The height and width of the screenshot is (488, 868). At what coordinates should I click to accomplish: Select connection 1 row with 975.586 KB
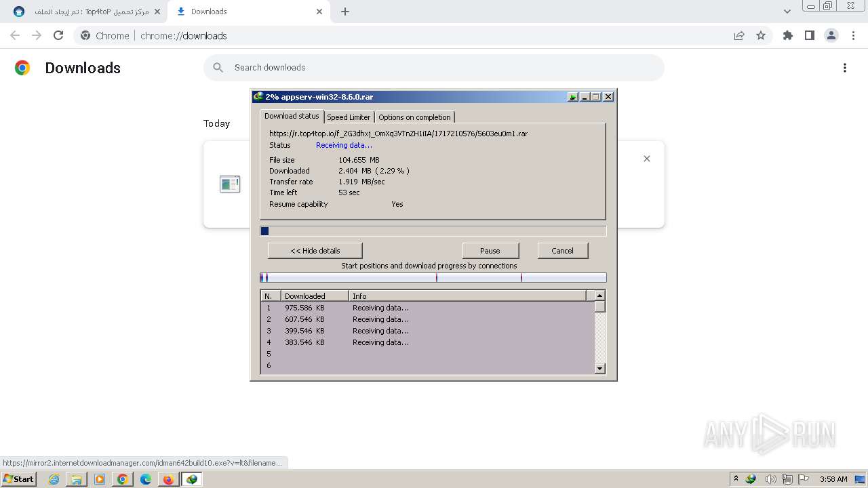pyautogui.click(x=428, y=308)
